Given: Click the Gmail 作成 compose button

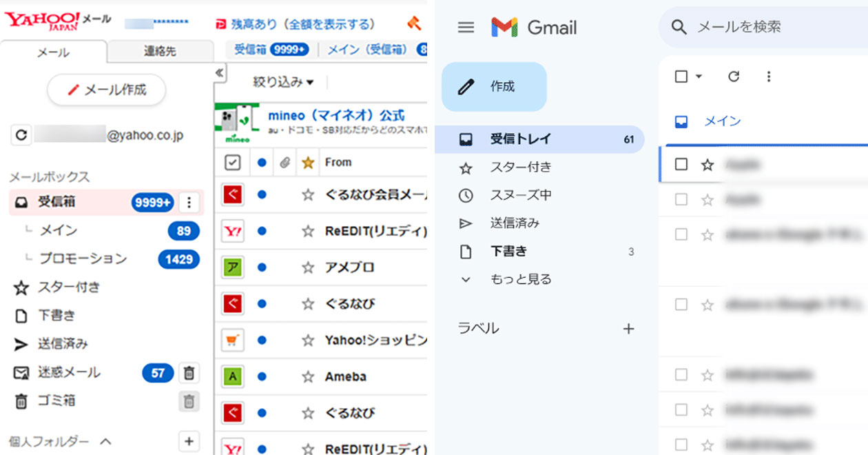Looking at the screenshot, I should click(494, 87).
